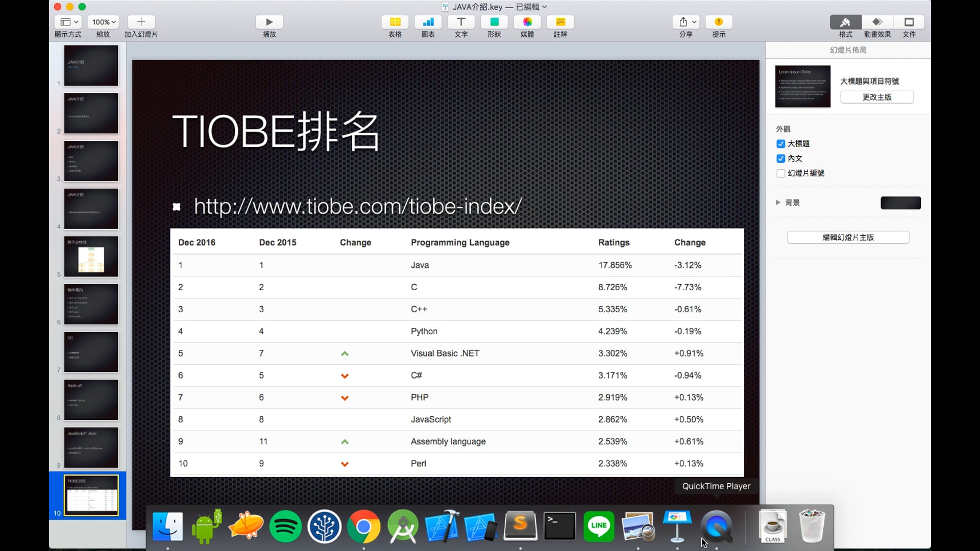
Task: Open the 縮放 zoom percentage dropdown
Action: click(x=103, y=22)
